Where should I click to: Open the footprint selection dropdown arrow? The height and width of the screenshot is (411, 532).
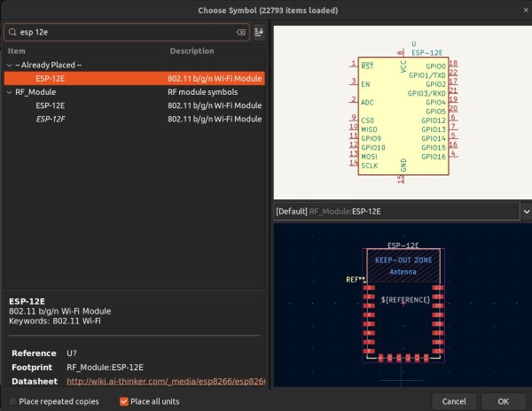click(x=526, y=212)
